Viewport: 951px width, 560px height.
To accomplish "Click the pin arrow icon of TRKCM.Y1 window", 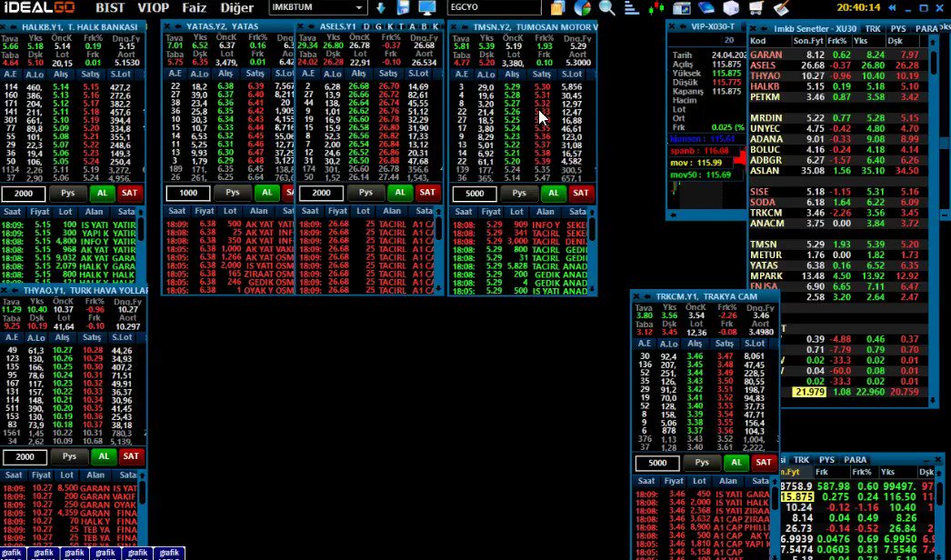I will tap(647, 296).
